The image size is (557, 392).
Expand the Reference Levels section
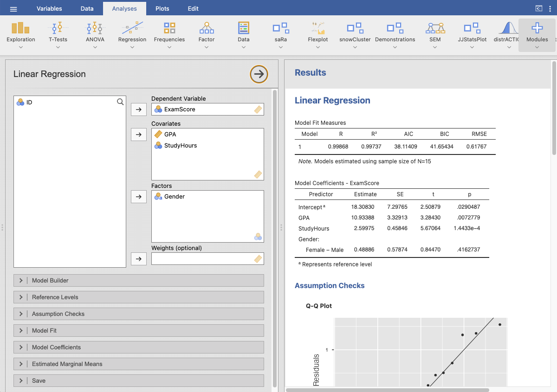pos(139,297)
